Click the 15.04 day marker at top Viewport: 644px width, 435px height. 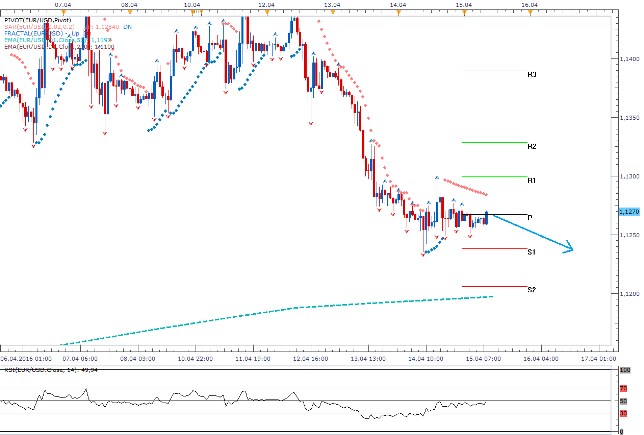[x=463, y=4]
